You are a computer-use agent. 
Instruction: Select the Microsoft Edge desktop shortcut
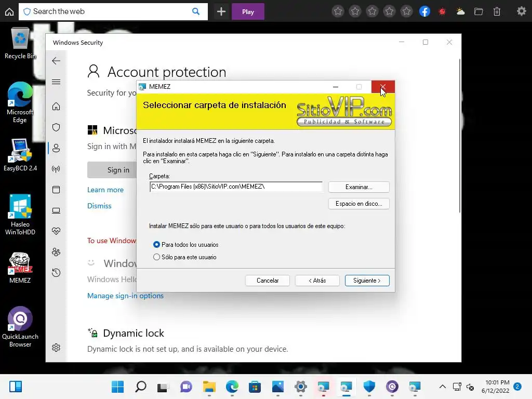point(20,102)
